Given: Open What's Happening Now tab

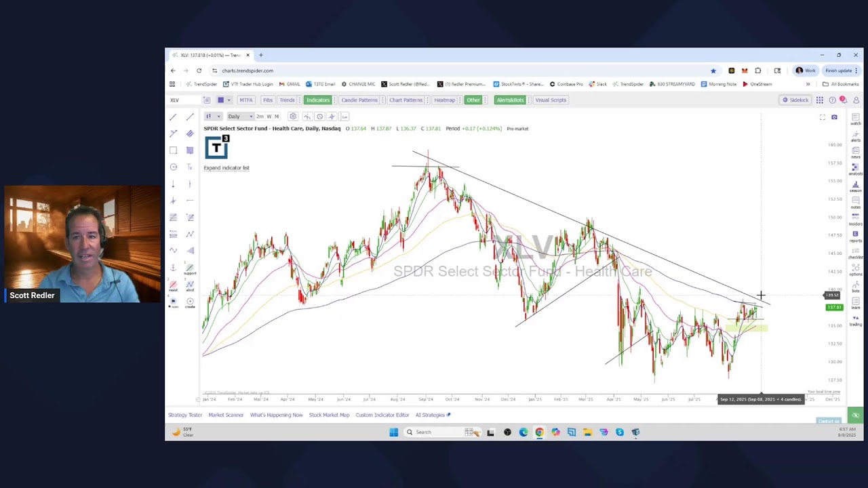Looking at the screenshot, I should click(x=276, y=415).
